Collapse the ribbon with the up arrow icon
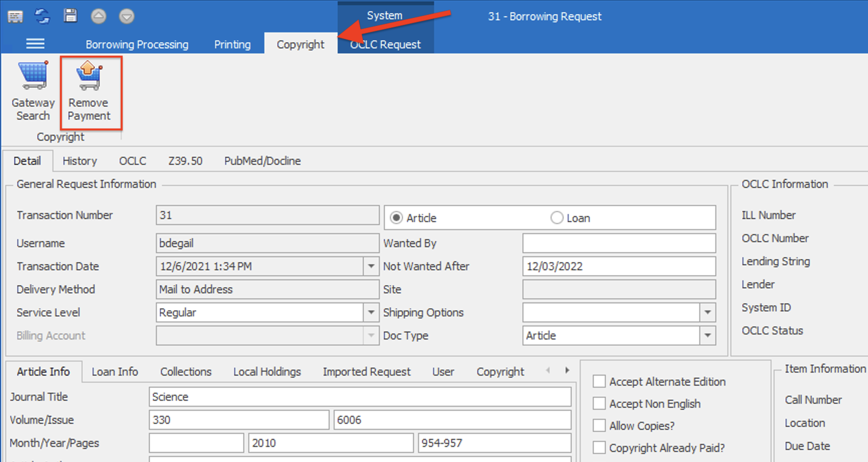The width and height of the screenshot is (868, 462). 98,16
